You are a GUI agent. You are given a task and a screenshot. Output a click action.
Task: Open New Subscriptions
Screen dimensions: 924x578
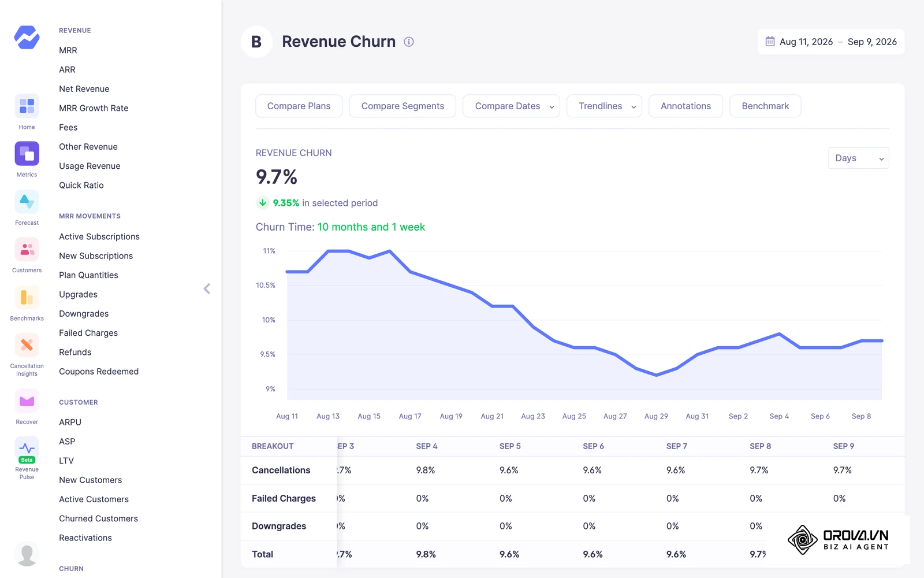96,255
